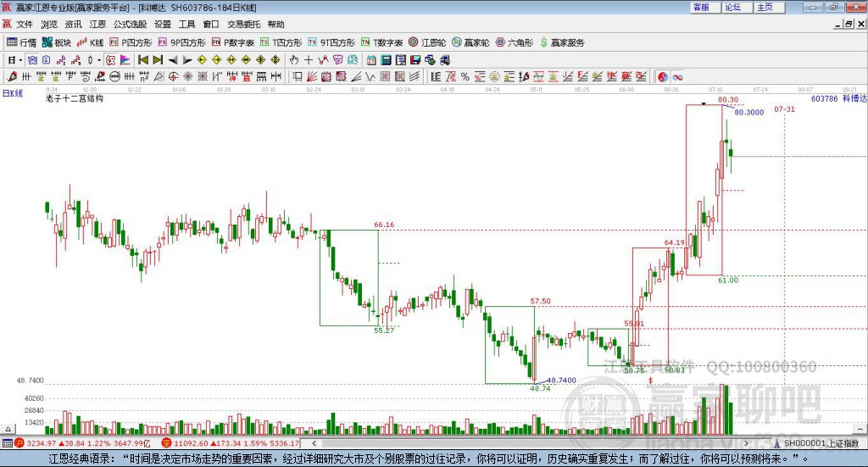Open the 公式选股 menu
Image resolution: width=868 pixels, height=467 pixels.
click(x=130, y=25)
